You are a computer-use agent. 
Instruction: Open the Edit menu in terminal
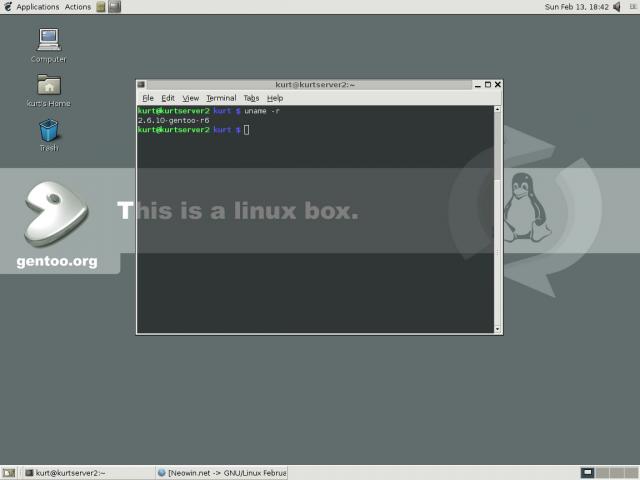click(x=168, y=98)
